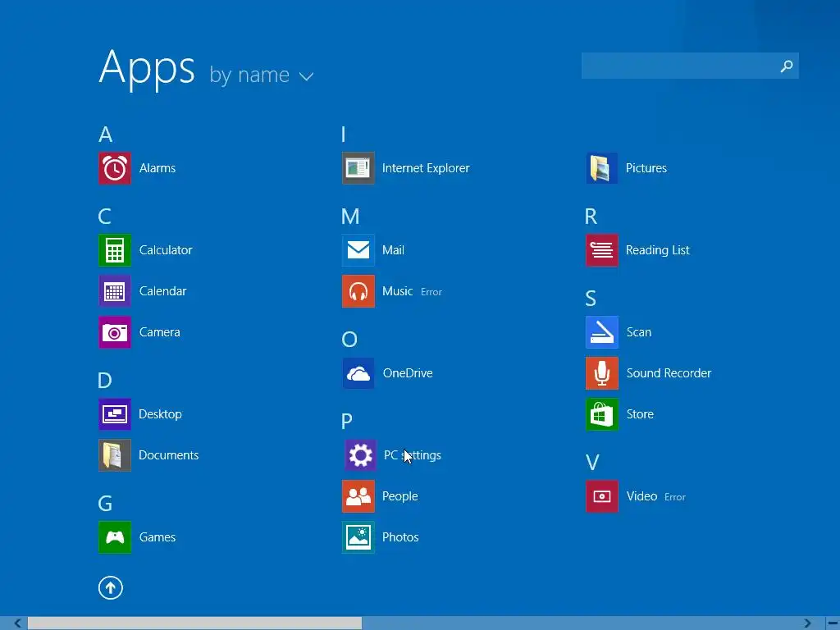Click the scrollbar left arrow
The width and height of the screenshot is (840, 630).
(x=18, y=623)
